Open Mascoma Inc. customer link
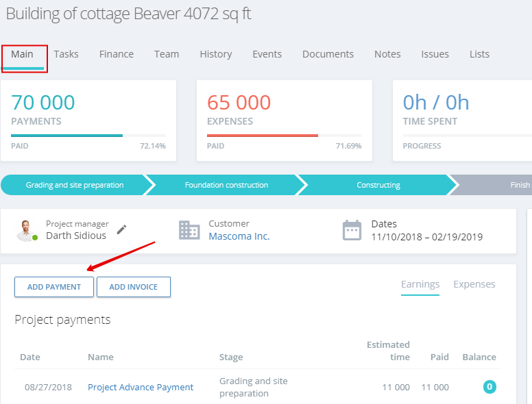Viewport: 532px width, 404px height. (239, 236)
